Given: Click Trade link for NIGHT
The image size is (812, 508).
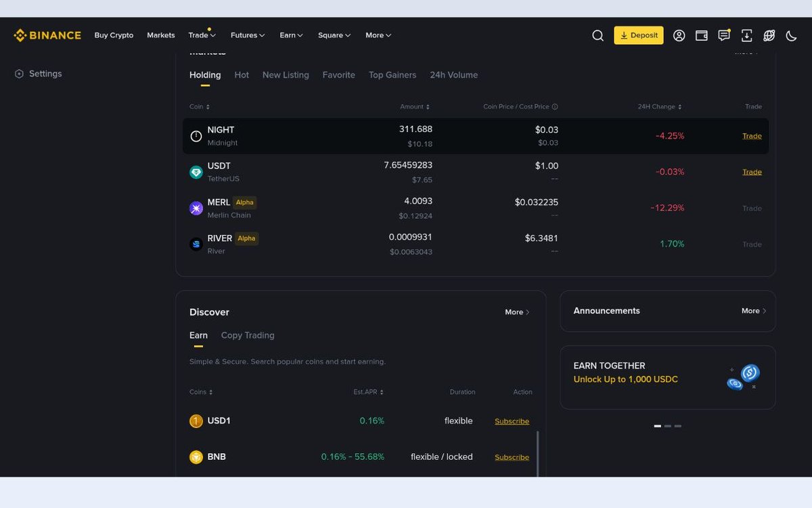Looking at the screenshot, I should [x=752, y=136].
